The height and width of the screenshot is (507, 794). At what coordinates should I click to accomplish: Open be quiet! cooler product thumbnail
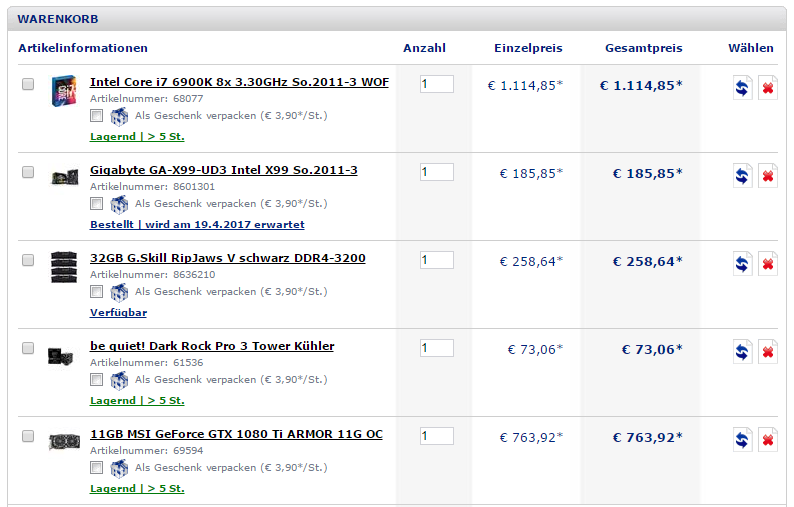(60, 356)
